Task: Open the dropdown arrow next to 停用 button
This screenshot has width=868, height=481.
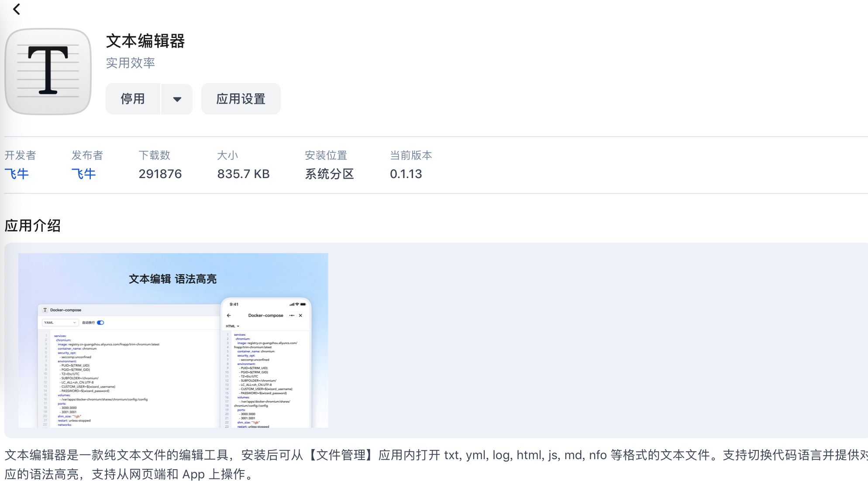Action: [x=177, y=99]
